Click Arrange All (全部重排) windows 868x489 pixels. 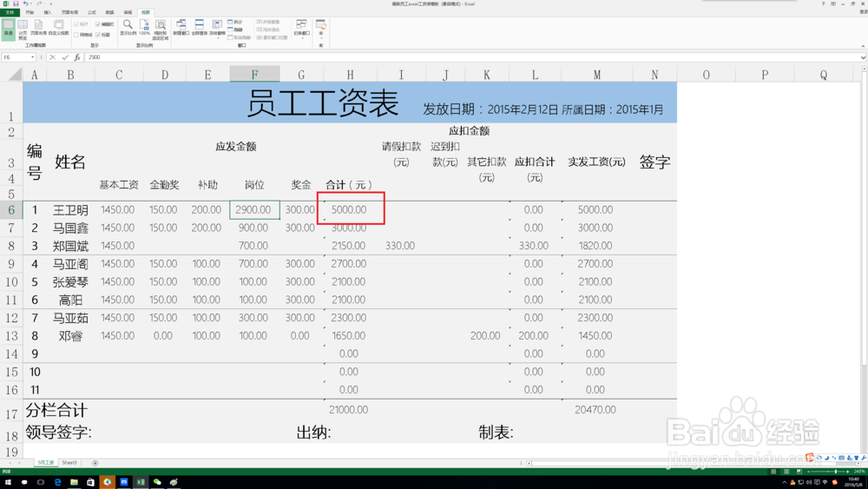200,28
